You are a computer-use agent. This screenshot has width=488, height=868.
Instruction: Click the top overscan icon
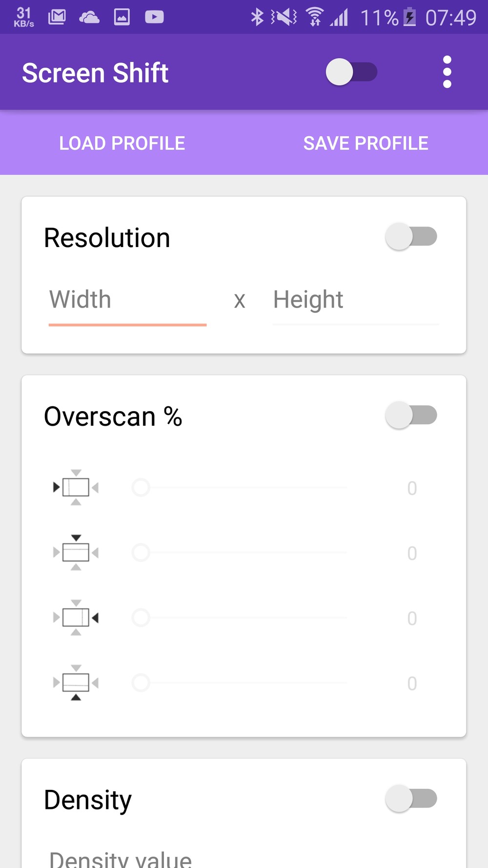coord(76,553)
